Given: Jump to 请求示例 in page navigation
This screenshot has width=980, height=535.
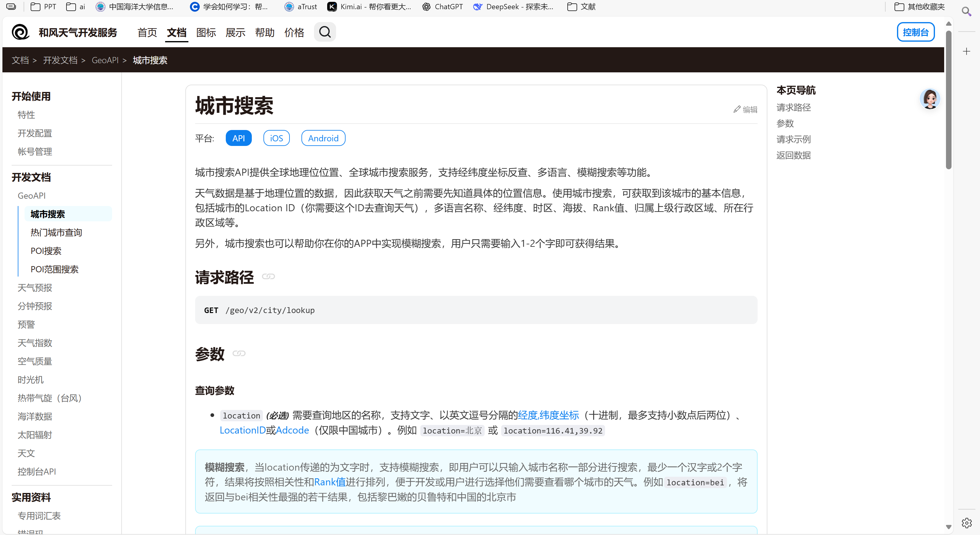Looking at the screenshot, I should click(793, 139).
